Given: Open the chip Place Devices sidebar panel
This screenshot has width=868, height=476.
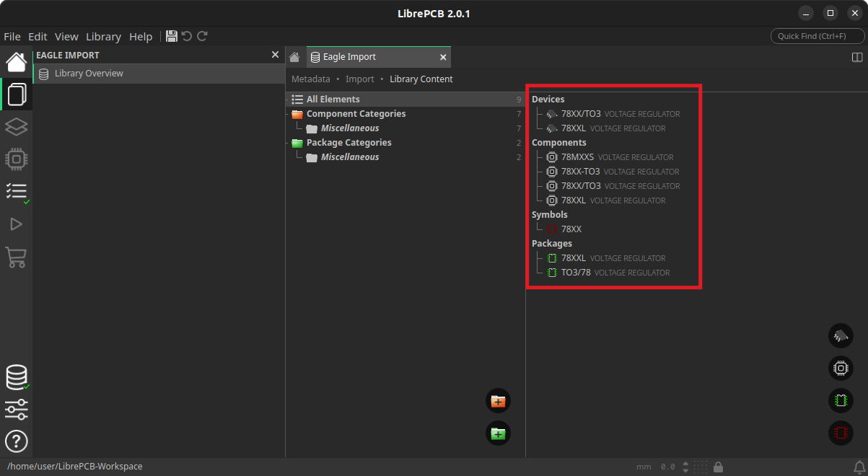Looking at the screenshot, I should [x=16, y=159].
